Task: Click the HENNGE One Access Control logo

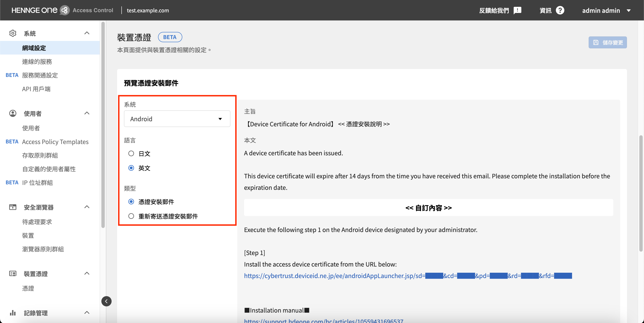Action: (x=62, y=10)
